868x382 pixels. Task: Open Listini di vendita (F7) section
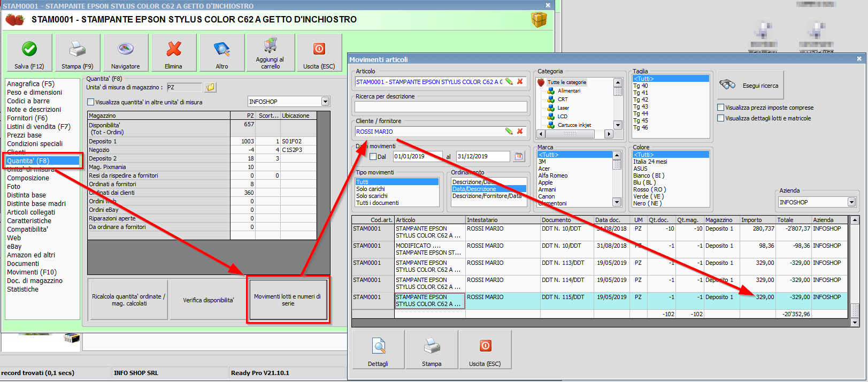(39, 127)
